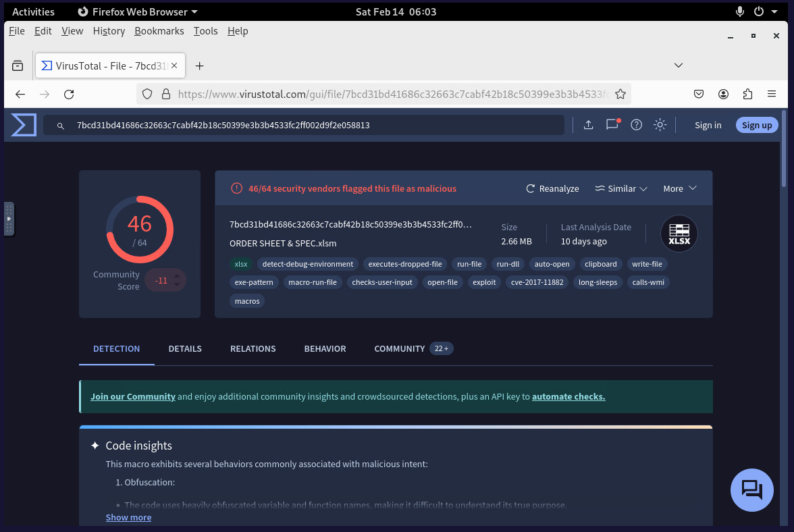Toggle light/dark theme sun icon

(x=660, y=125)
